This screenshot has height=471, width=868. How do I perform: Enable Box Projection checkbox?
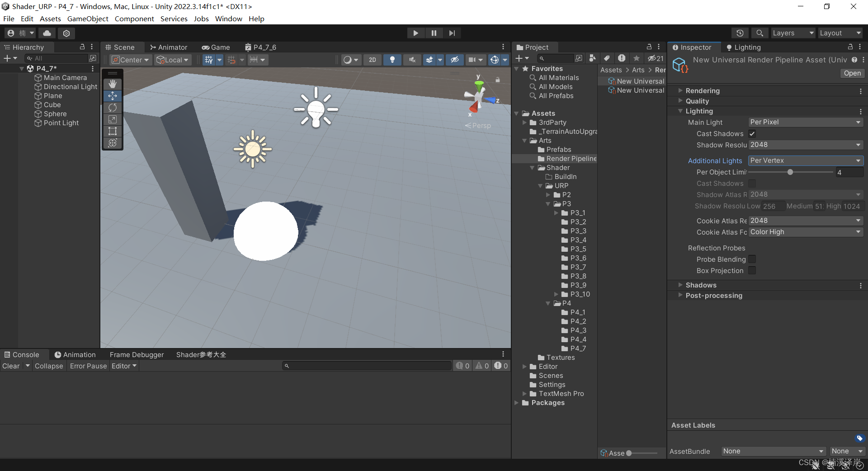click(x=752, y=270)
